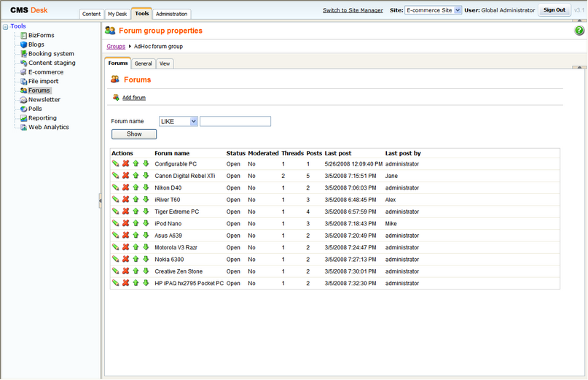Edit the Configurable PC forum

click(x=116, y=163)
